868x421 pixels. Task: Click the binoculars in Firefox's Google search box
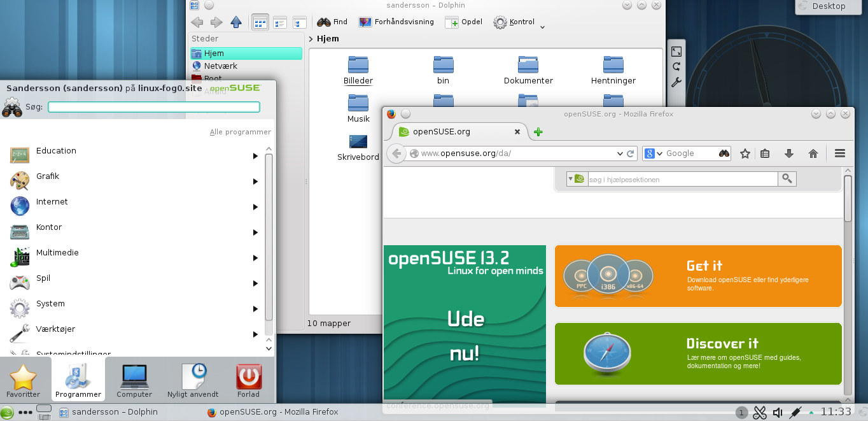(x=724, y=153)
